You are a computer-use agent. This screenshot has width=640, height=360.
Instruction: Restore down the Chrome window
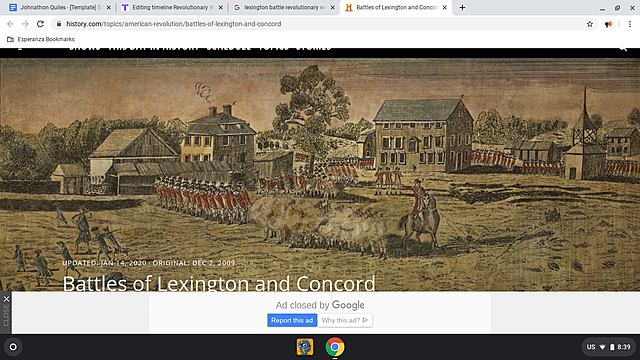[x=617, y=8]
